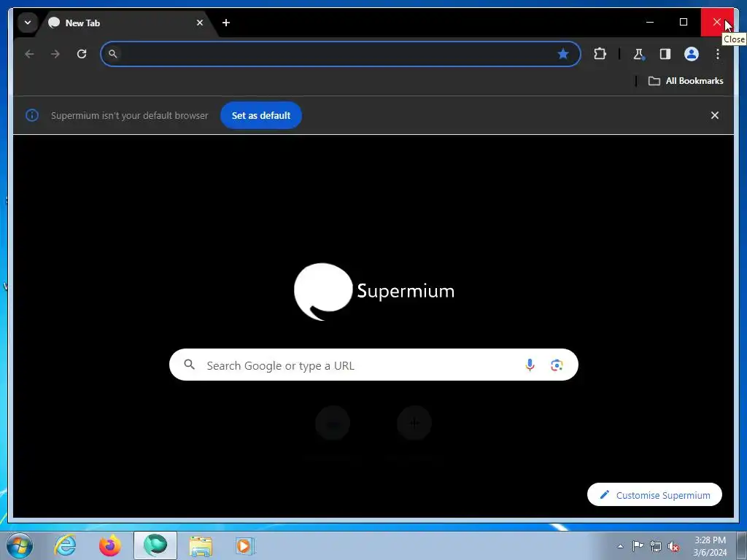This screenshot has width=747, height=560.
Task: Click the default browser info icon
Action: click(32, 115)
